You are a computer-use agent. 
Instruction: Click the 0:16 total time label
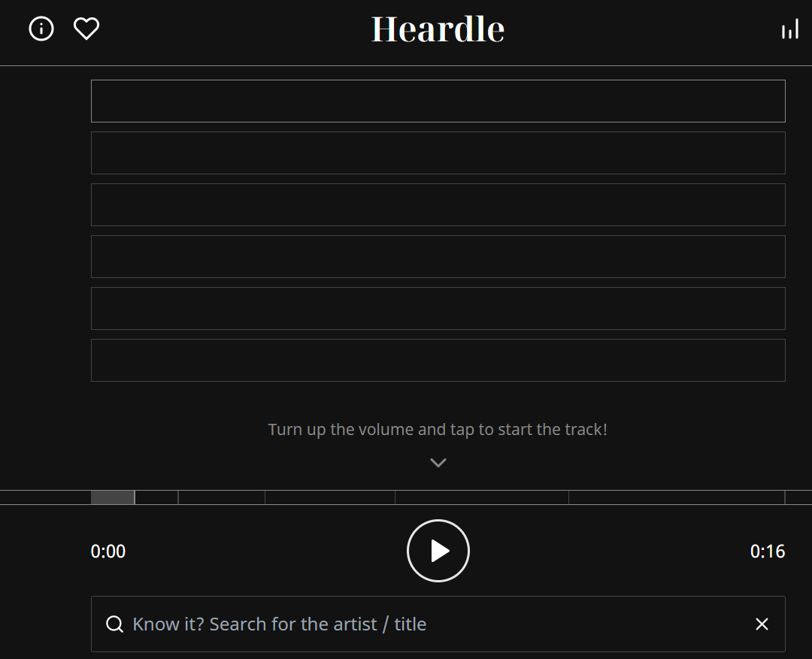point(768,552)
